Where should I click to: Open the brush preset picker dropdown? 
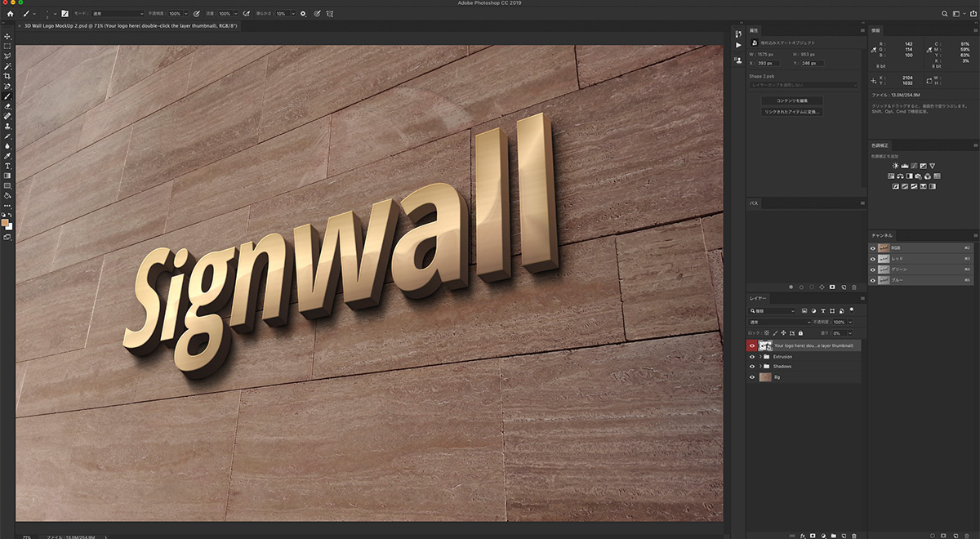[55, 13]
